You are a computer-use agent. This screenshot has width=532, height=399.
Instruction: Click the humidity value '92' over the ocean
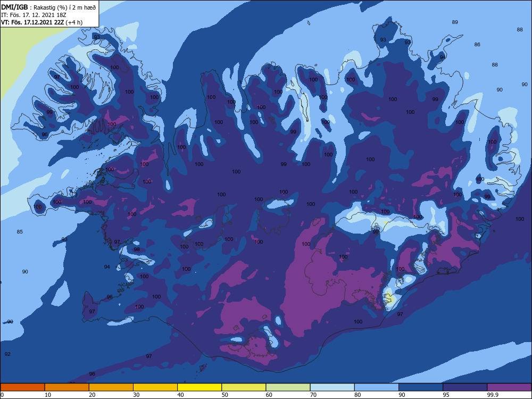[x=7, y=354]
